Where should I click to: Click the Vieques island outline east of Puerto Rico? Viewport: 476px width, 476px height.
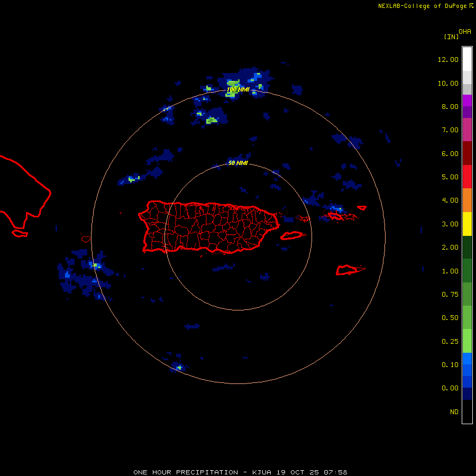tap(291, 235)
